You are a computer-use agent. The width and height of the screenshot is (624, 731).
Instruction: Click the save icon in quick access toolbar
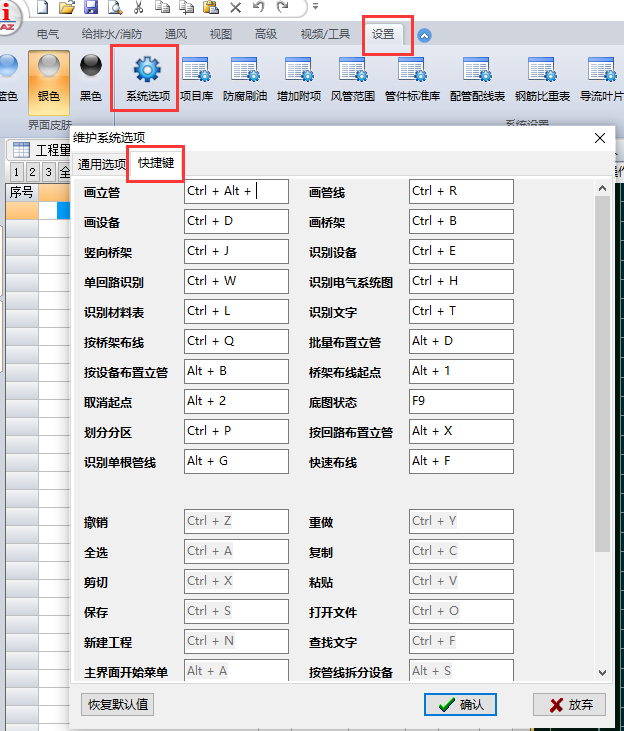click(91, 8)
